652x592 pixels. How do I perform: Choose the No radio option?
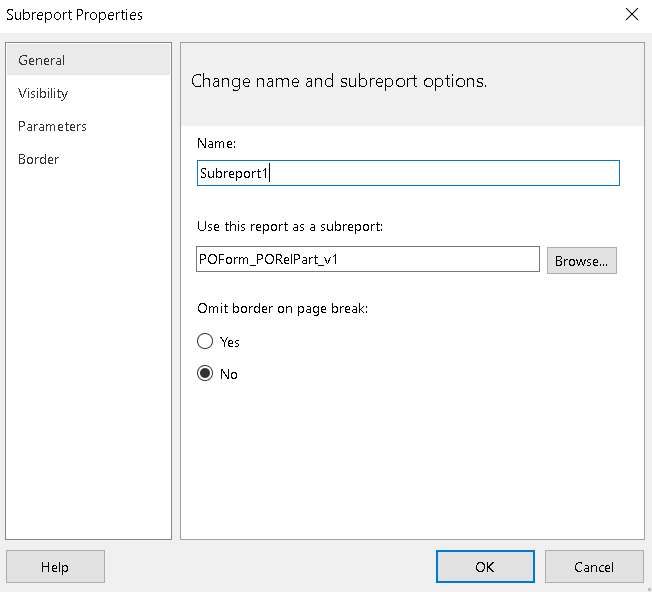205,374
